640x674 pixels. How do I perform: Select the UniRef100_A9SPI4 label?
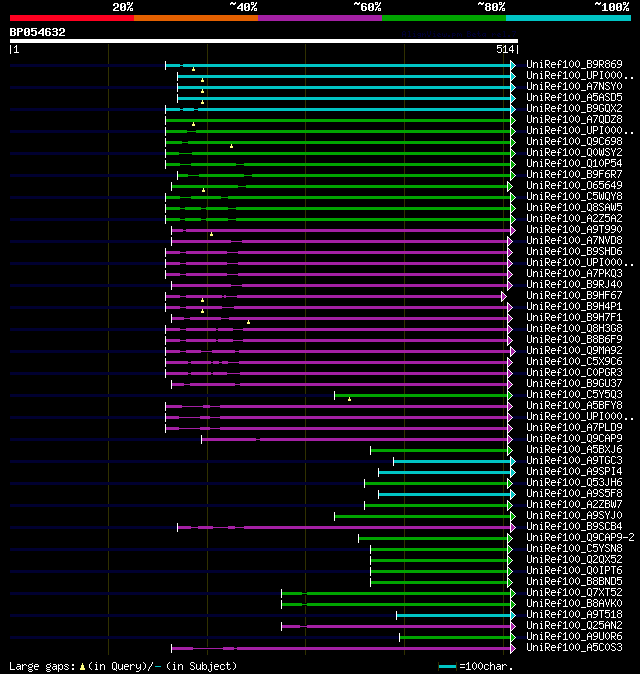point(574,472)
